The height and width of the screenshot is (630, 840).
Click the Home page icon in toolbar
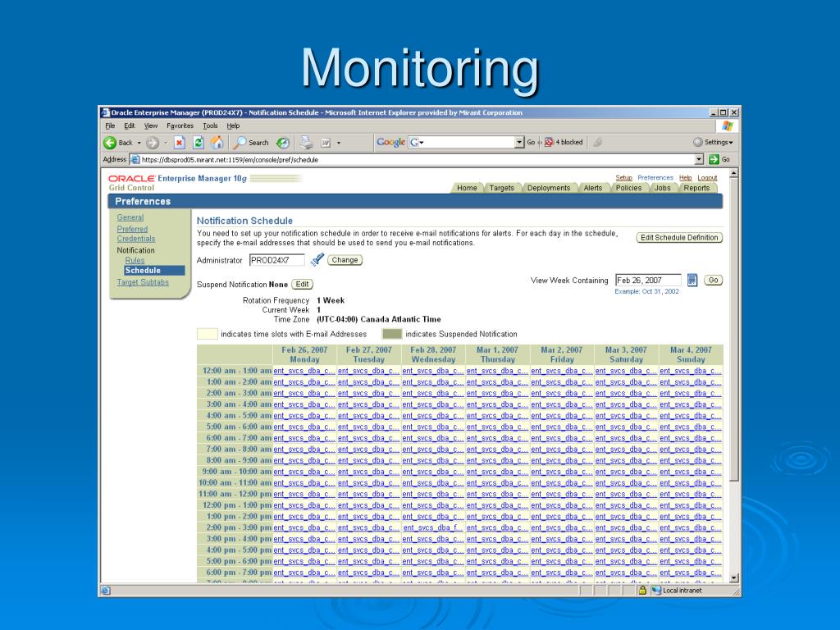(x=217, y=142)
